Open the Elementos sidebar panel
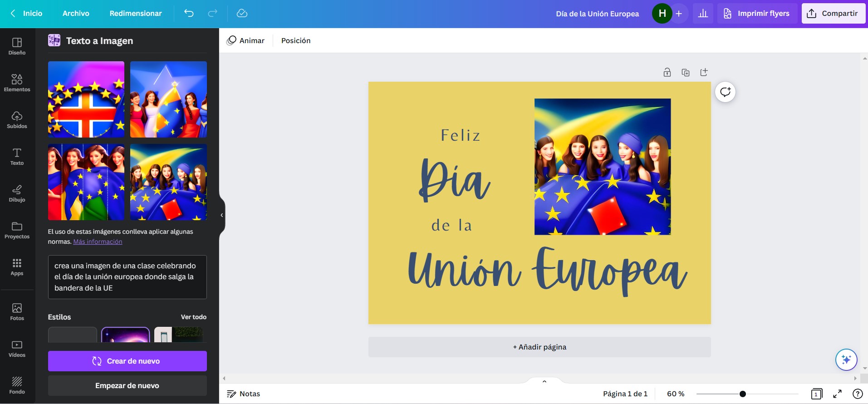The width and height of the screenshot is (868, 404). [x=17, y=83]
